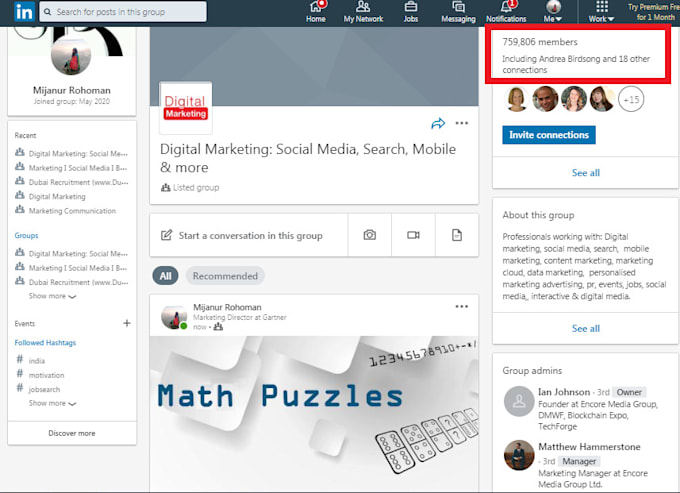Click the plus icon next to Events
This screenshot has width=680, height=493.
click(x=127, y=323)
